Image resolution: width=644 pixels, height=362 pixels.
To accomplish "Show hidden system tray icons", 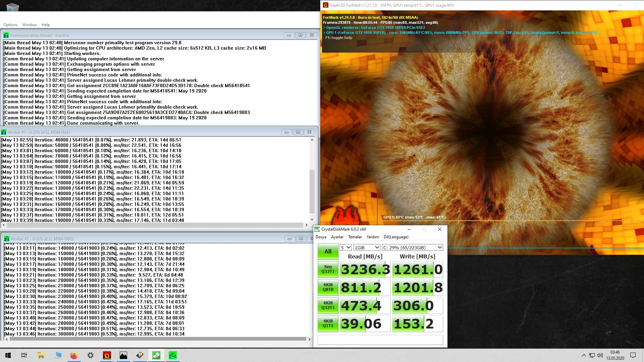I will tap(584, 355).
